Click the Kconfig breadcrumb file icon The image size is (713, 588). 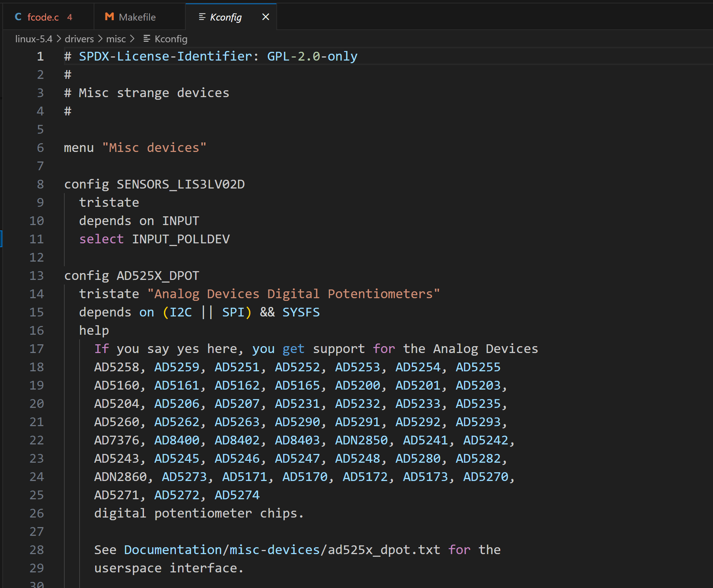(147, 39)
